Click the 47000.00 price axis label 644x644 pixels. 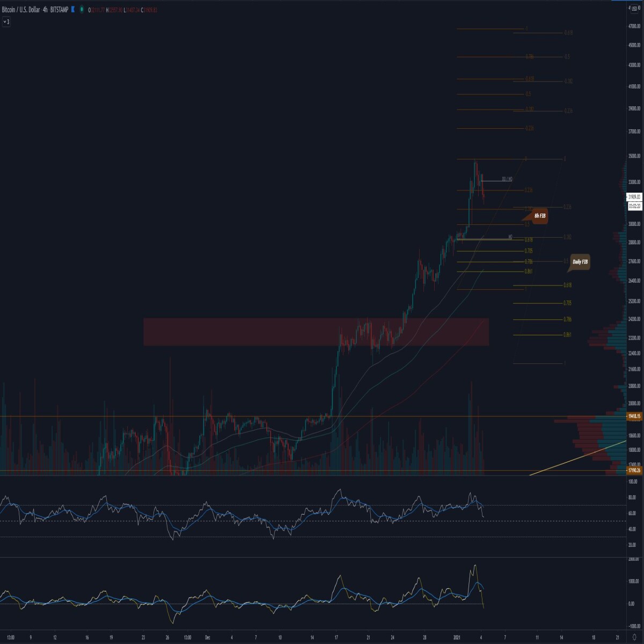(634, 26)
